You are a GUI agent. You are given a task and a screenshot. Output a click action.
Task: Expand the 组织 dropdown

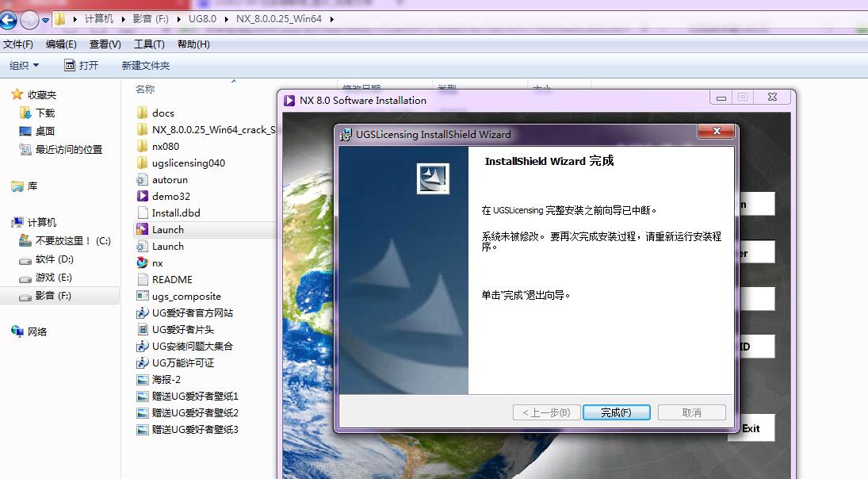(25, 65)
